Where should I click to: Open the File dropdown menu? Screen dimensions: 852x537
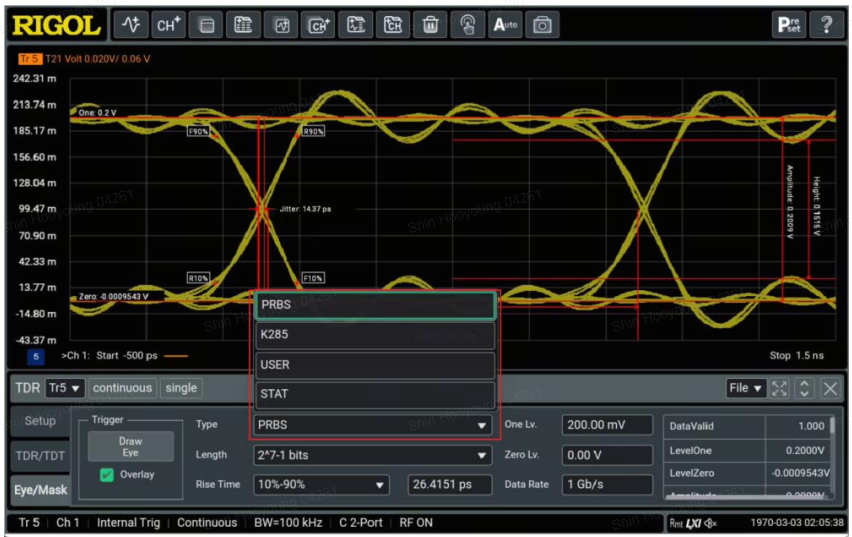click(x=746, y=388)
